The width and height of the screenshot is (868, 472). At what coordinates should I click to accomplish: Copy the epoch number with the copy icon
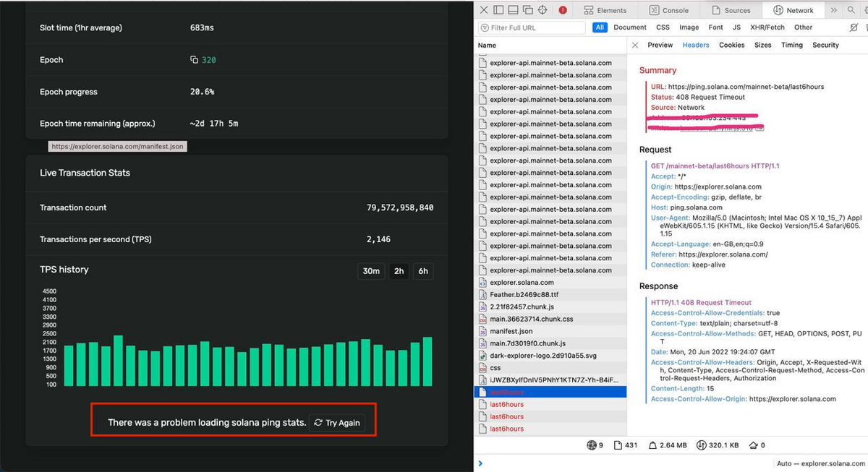[194, 60]
